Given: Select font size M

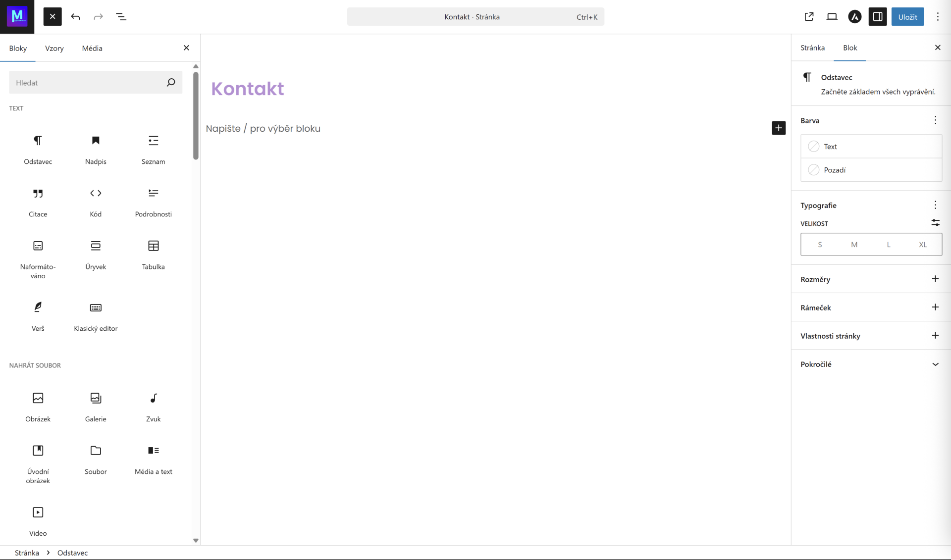Looking at the screenshot, I should coord(854,245).
